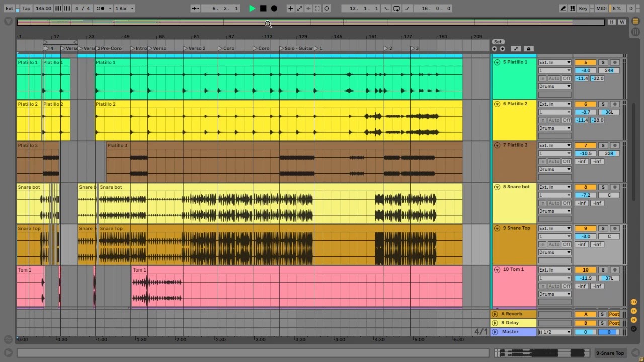
Task: Adjust Platillo 1 volume slider -8.0
Action: [585, 70]
